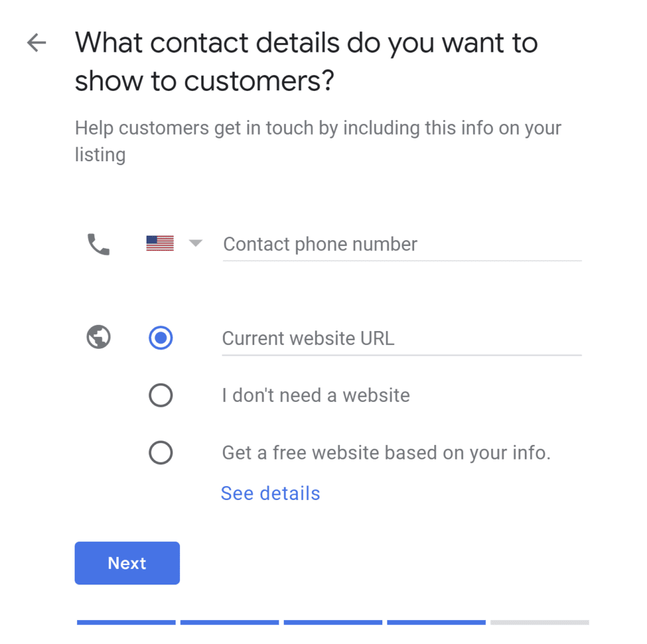Screen dimensions: 647x644
Task: Select the 'Get a free website' radio option
Action: click(160, 453)
